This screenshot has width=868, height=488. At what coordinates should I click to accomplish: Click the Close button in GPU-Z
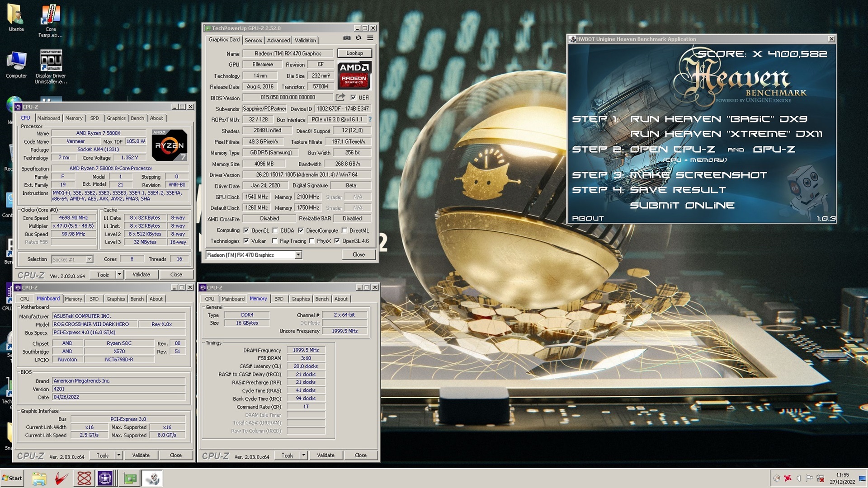click(359, 255)
